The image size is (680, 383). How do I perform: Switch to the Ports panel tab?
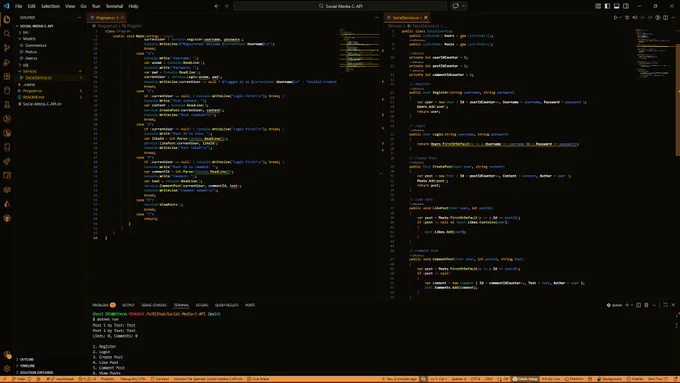tap(250, 305)
